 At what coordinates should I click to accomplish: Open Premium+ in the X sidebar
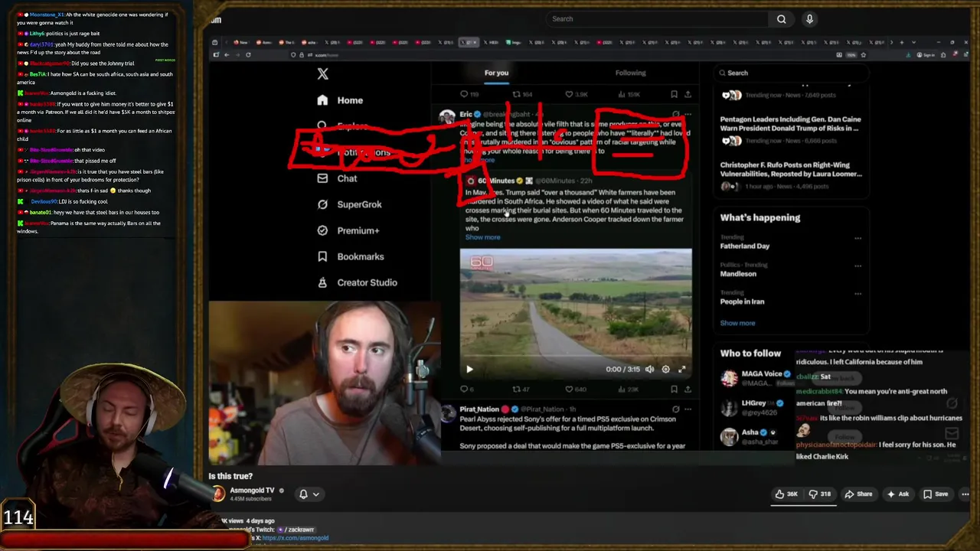coord(348,230)
